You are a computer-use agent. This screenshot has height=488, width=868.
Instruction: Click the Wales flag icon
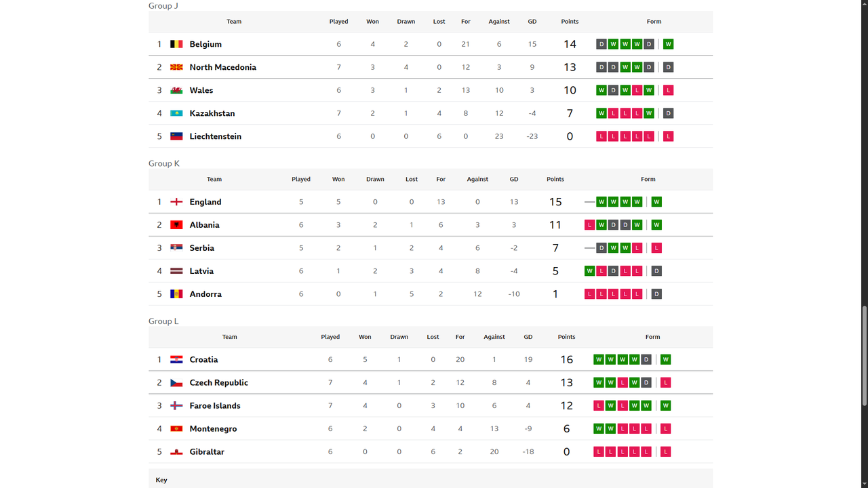176,90
